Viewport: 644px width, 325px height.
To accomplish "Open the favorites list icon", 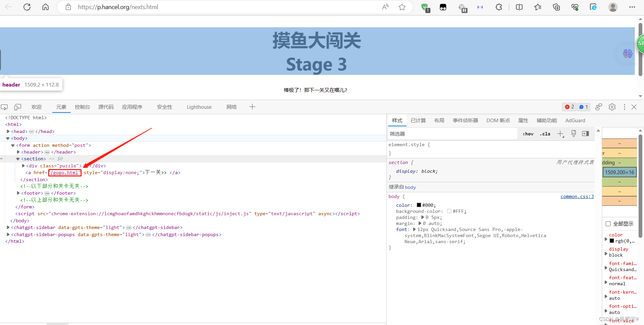I will point(538,7).
